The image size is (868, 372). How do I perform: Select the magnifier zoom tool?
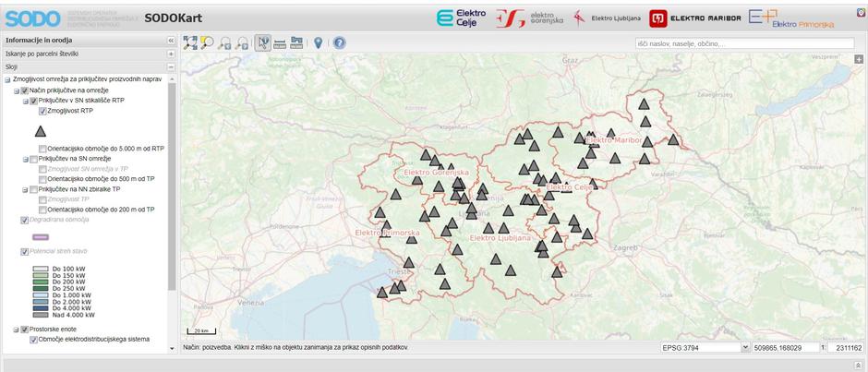208,42
